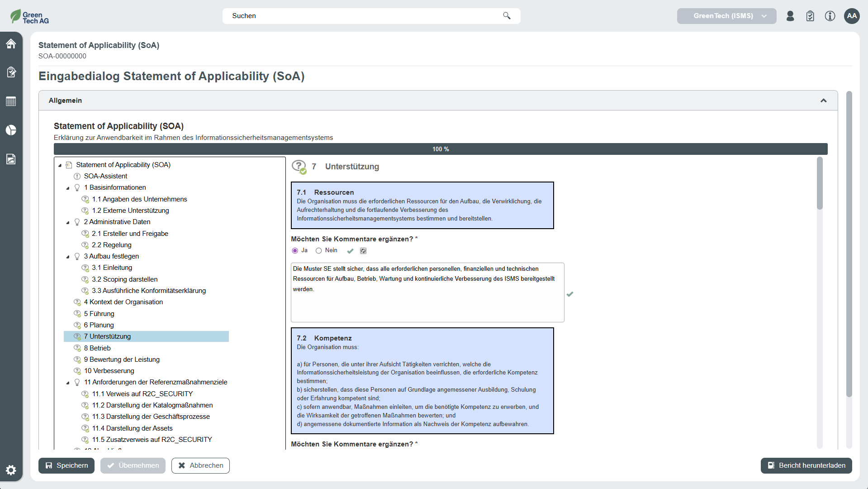
Task: Open the clipboard edit icon in the sidebar
Action: click(x=11, y=72)
